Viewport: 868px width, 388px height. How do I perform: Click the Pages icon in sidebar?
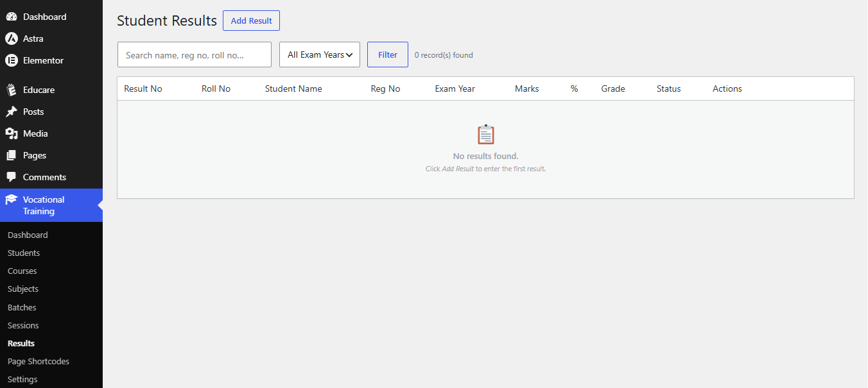[x=11, y=155]
